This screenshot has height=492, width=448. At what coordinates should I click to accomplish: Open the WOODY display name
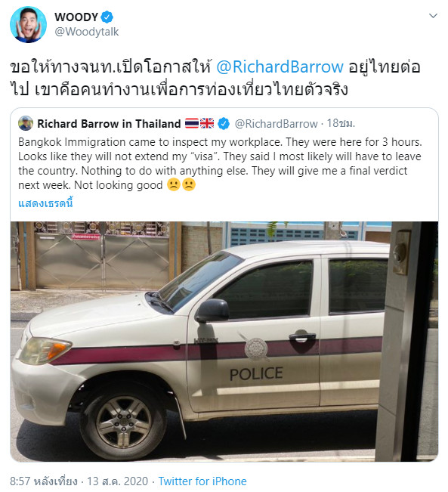pos(76,17)
